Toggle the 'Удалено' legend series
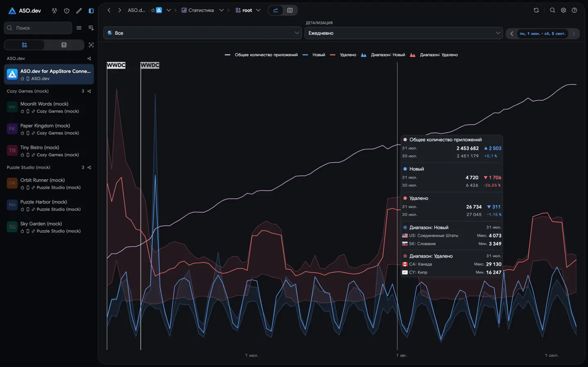Image resolution: width=588 pixels, height=367 pixels. tap(343, 55)
